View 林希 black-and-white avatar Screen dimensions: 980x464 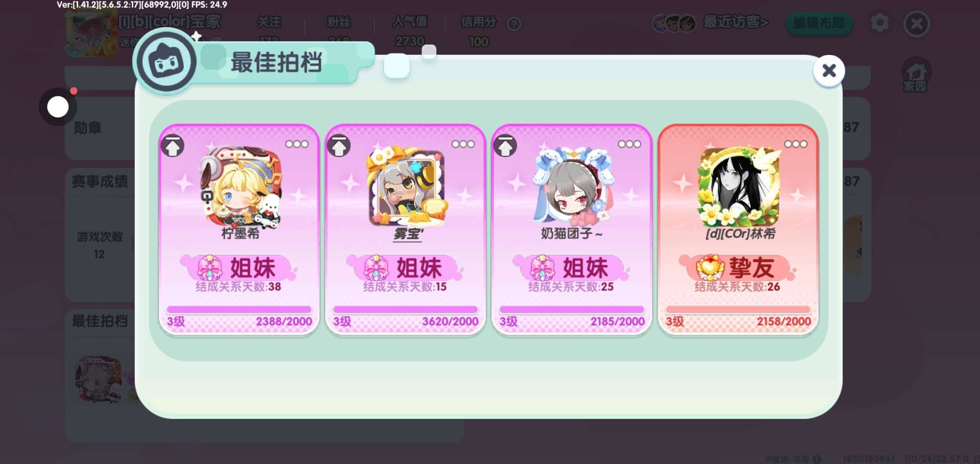(x=738, y=186)
